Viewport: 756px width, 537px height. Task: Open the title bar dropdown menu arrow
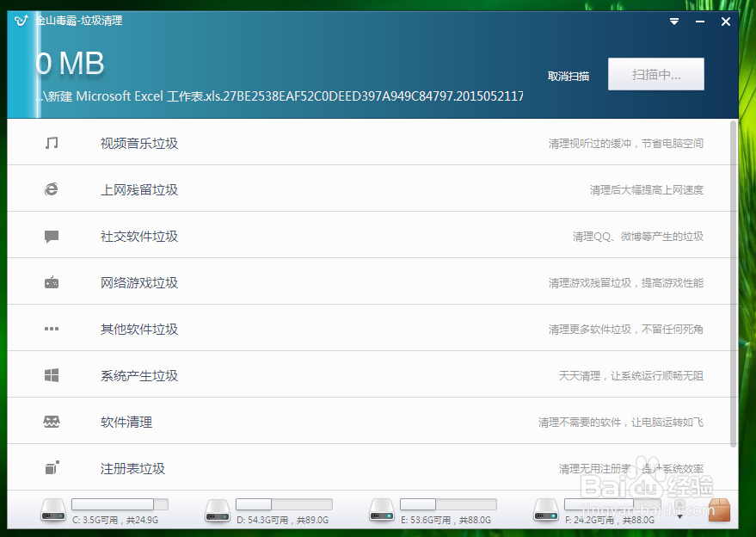click(674, 22)
